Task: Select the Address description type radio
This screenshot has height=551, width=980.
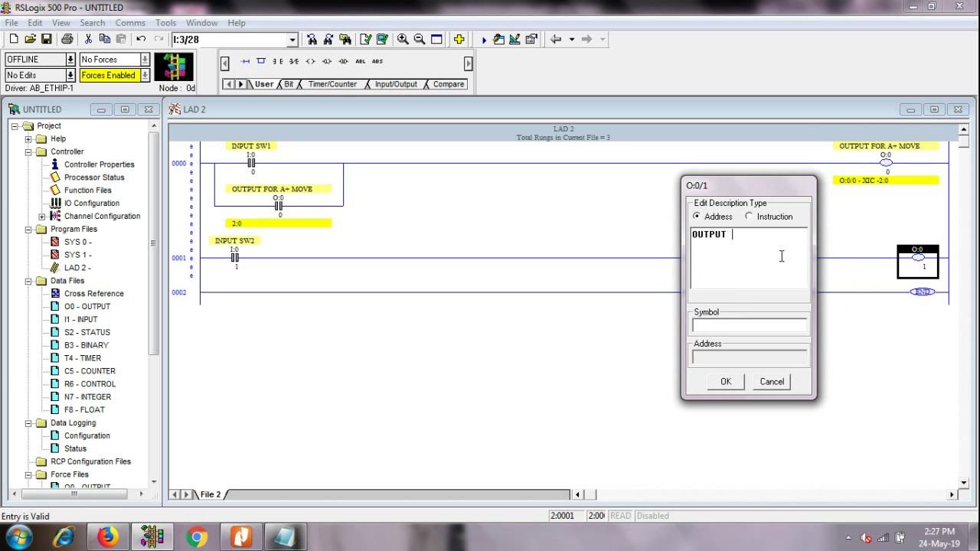Action: tap(696, 217)
